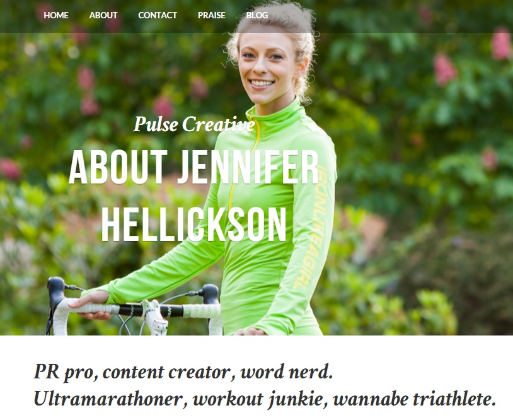Viewport: 513px width, 420px height.
Task: Click the pink blossom at top right
Action: coord(501,44)
